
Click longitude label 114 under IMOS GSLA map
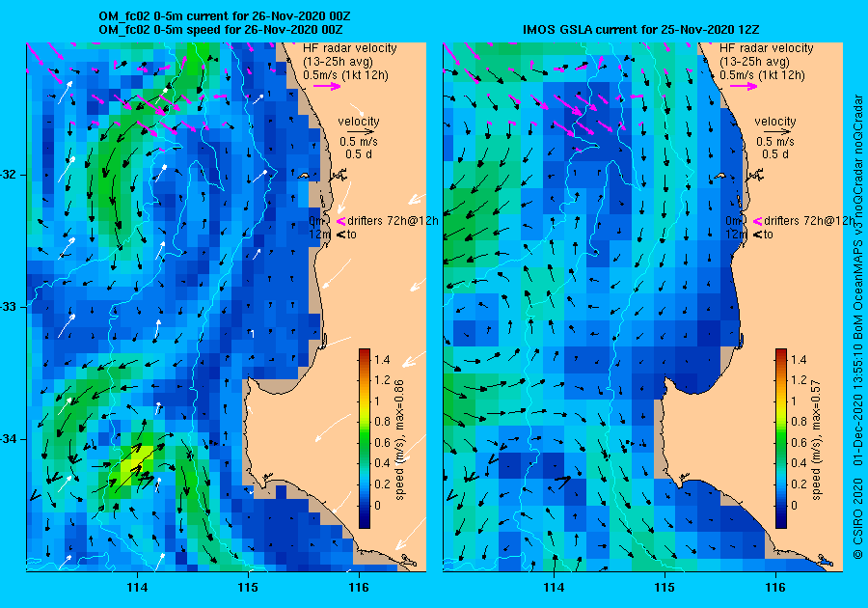(554, 588)
